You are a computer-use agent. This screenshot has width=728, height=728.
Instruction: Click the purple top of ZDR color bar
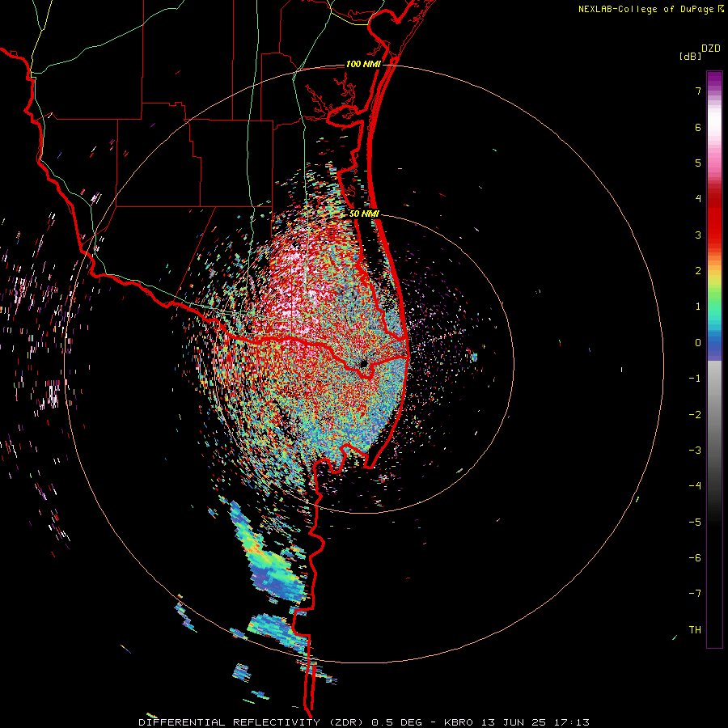point(714,79)
